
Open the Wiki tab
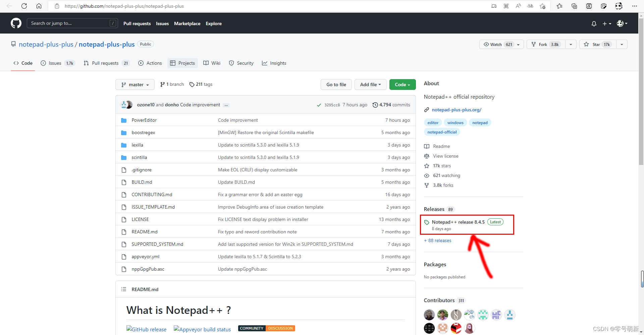click(x=212, y=63)
